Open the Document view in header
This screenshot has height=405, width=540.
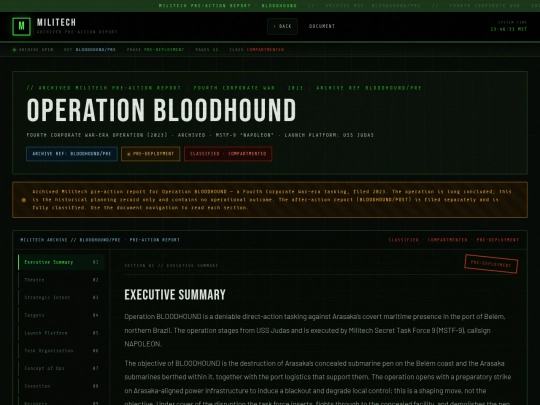[x=322, y=26]
